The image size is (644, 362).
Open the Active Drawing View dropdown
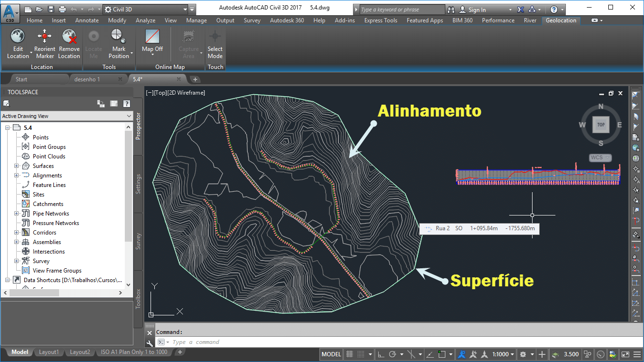129,116
